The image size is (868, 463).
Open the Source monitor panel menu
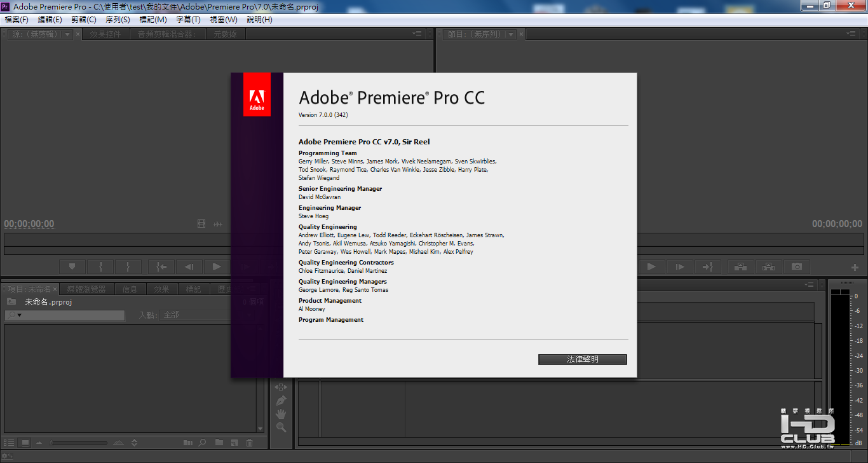tap(417, 34)
